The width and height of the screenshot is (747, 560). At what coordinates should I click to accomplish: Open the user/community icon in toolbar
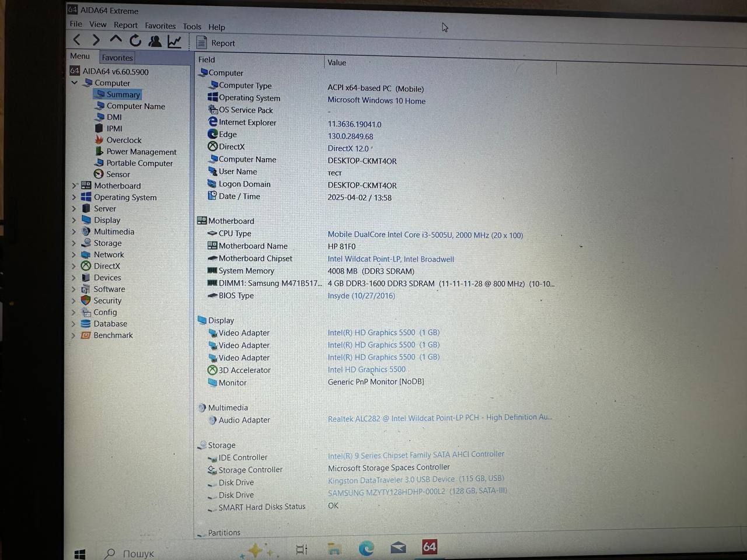point(155,41)
